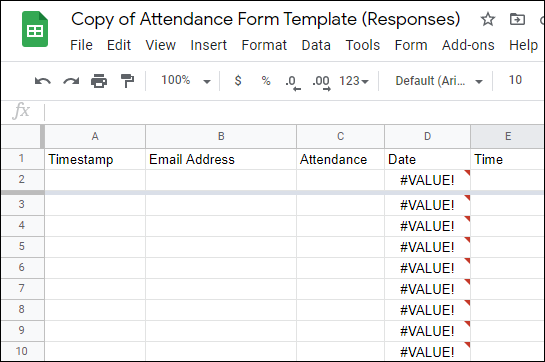The image size is (545, 362).
Task: Activate the paint format tool
Action: click(x=127, y=81)
